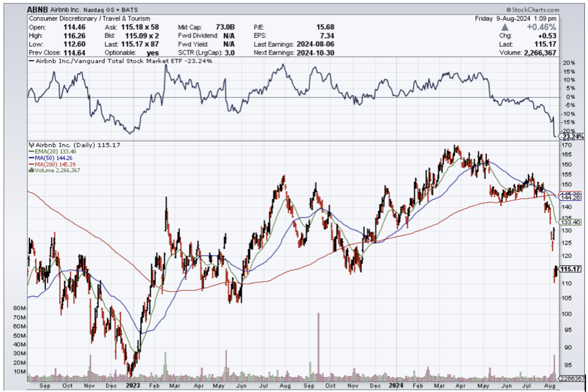
Task: Click the Fwd Dividend N/A value
Action: 229,35
